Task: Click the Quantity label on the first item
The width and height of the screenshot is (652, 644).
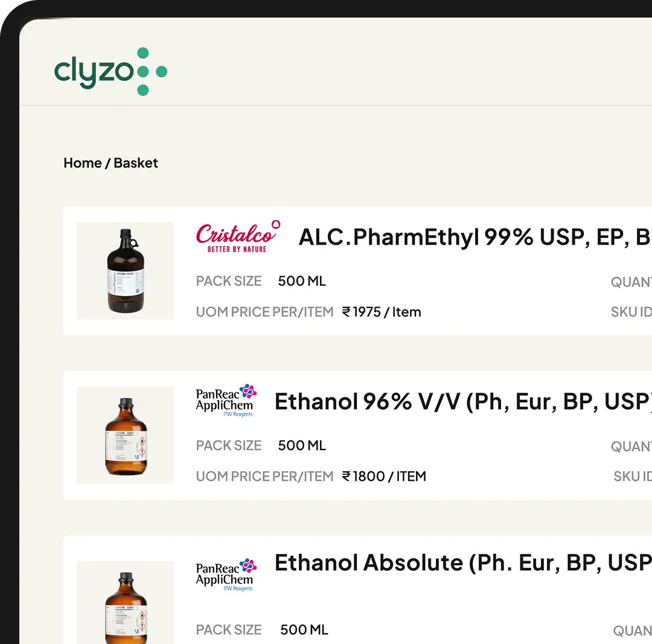Action: (631, 282)
